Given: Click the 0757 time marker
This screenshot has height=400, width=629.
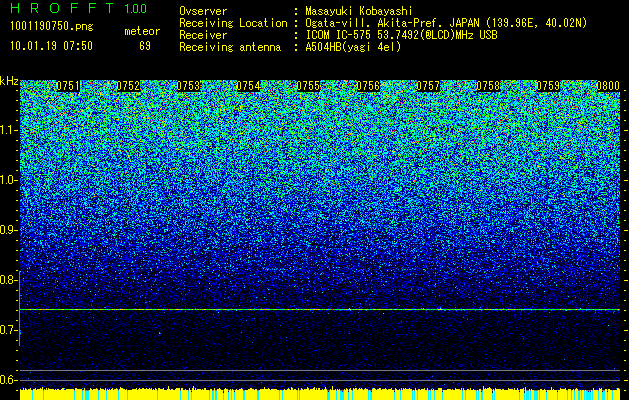Looking at the screenshot, I should pyautogui.click(x=428, y=86).
